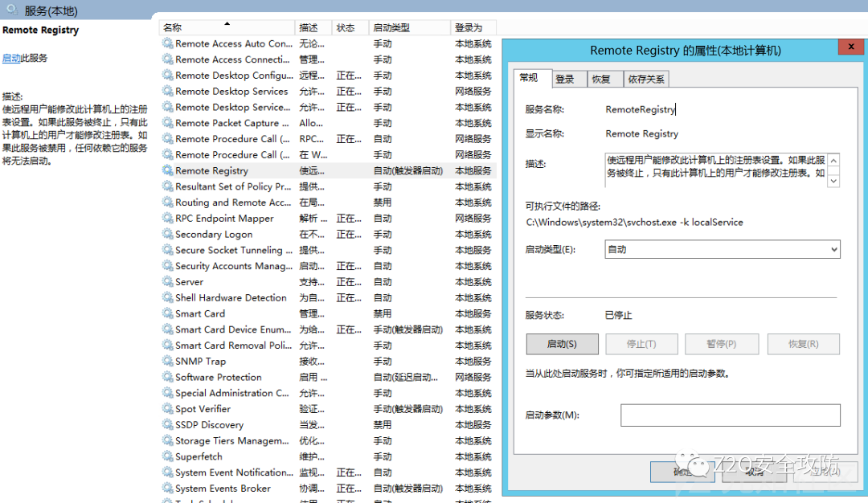Sort services by the 描述 column header
Viewport: 868px width, 503px height.
[313, 27]
